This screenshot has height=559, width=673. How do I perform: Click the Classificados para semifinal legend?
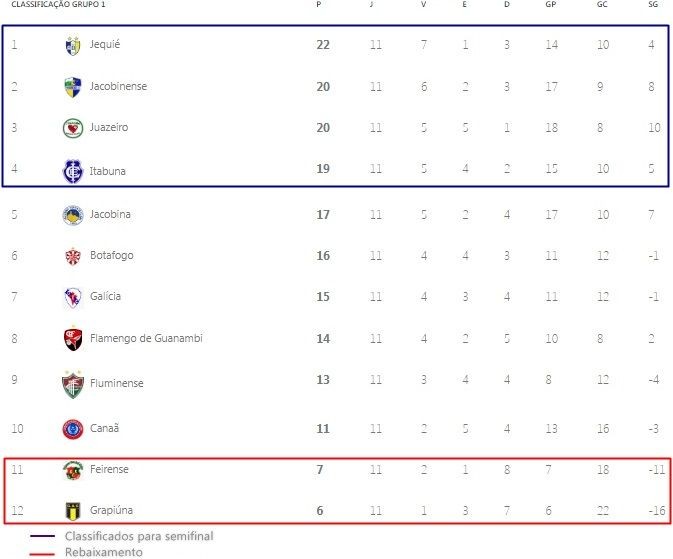(139, 536)
